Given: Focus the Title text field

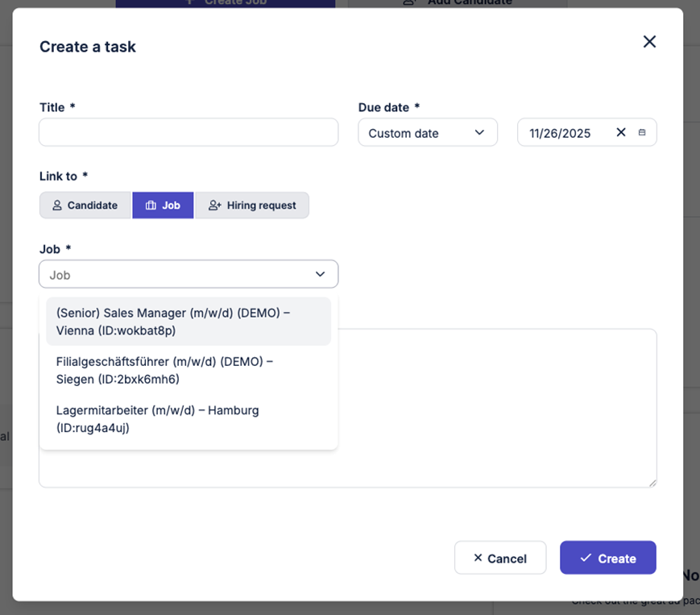Looking at the screenshot, I should (188, 133).
